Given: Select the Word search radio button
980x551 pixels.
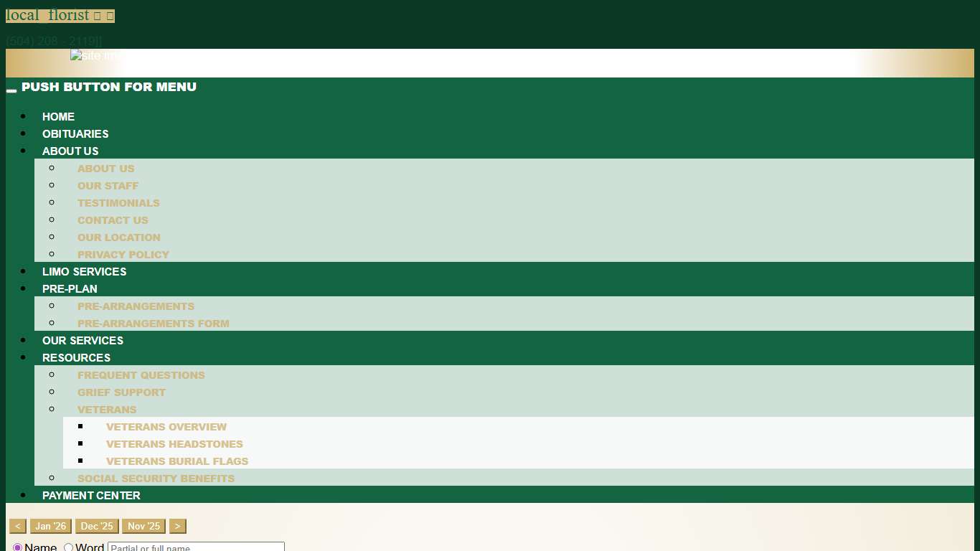Looking at the screenshot, I should pyautogui.click(x=69, y=547).
